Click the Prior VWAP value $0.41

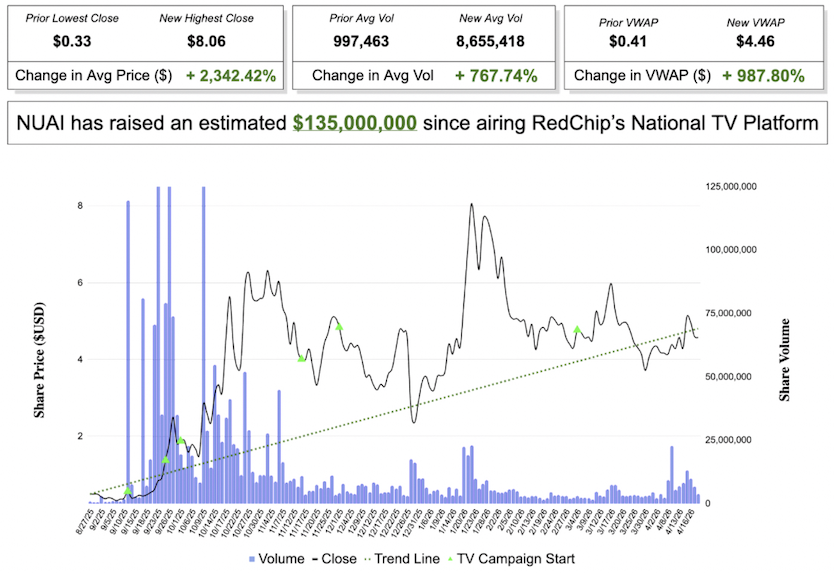628,41
